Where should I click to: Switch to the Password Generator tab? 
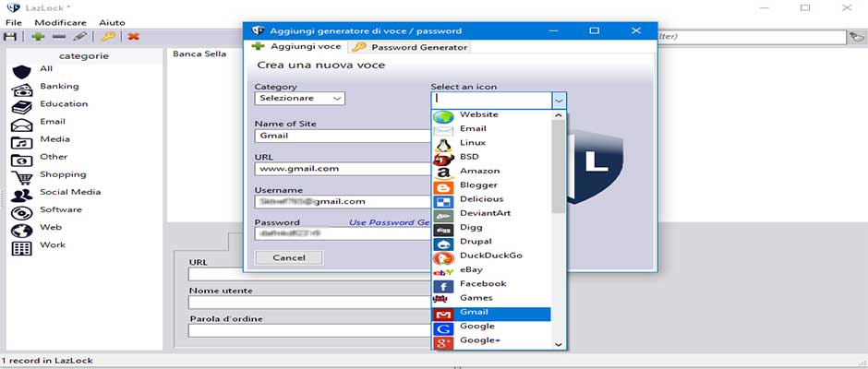tap(410, 47)
